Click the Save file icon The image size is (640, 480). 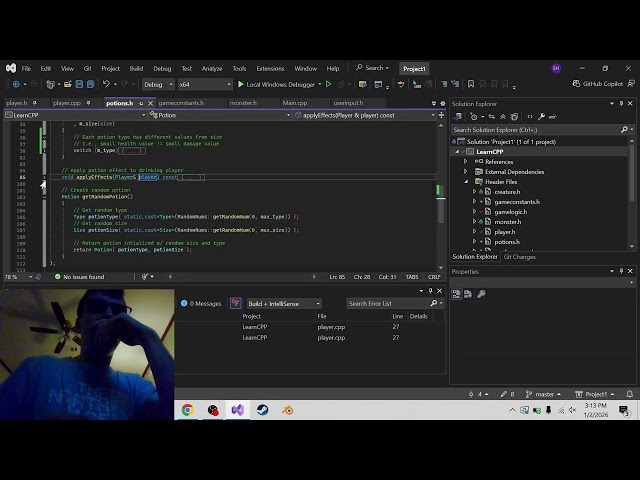pyautogui.click(x=79, y=84)
